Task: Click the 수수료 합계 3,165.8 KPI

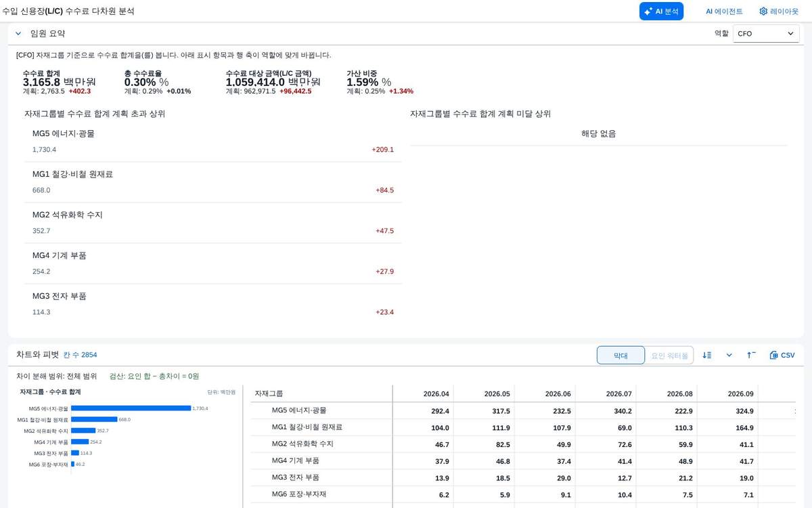Action: coord(60,82)
